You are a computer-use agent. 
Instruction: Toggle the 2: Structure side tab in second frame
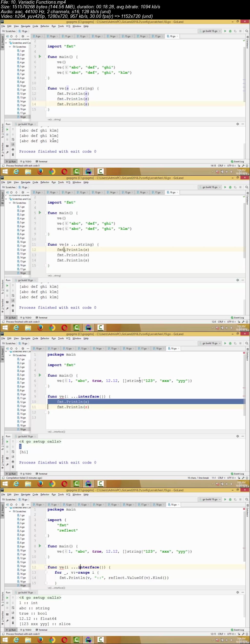tap(2, 287)
